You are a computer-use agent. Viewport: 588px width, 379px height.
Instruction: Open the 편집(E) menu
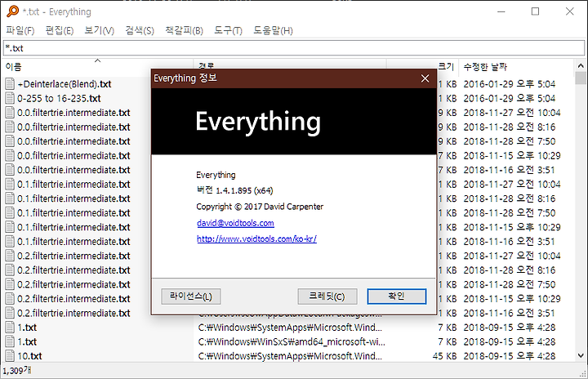[60, 30]
